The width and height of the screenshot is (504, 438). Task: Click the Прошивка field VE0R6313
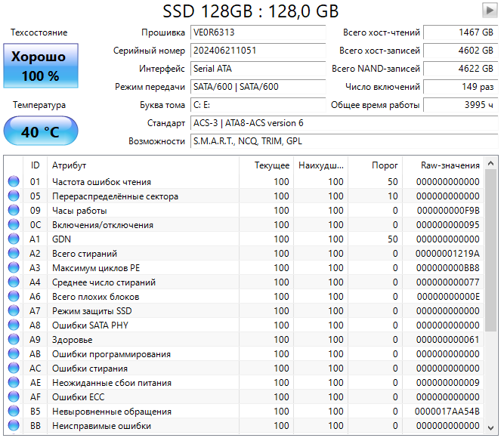click(258, 32)
